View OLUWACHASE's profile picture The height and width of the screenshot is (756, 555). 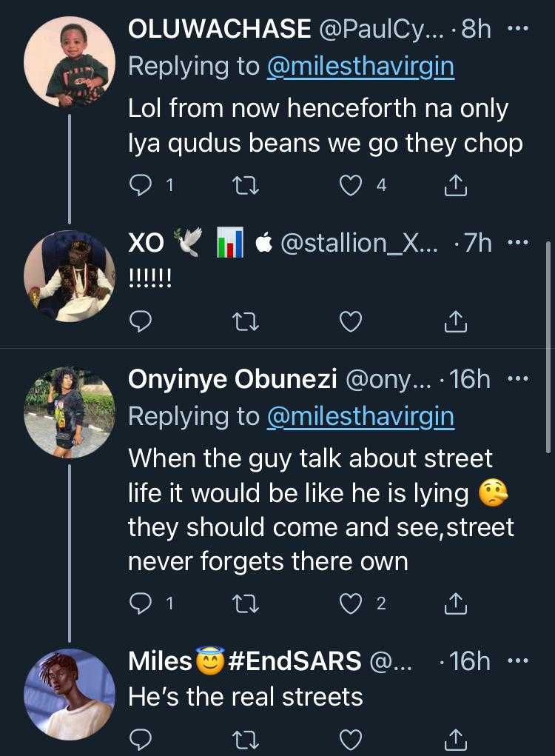70,62
